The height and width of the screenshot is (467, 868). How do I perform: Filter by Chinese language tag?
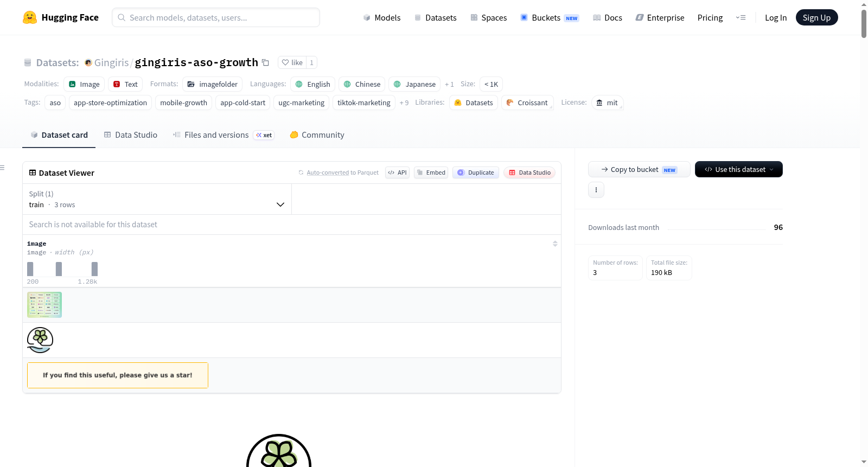coord(362,84)
